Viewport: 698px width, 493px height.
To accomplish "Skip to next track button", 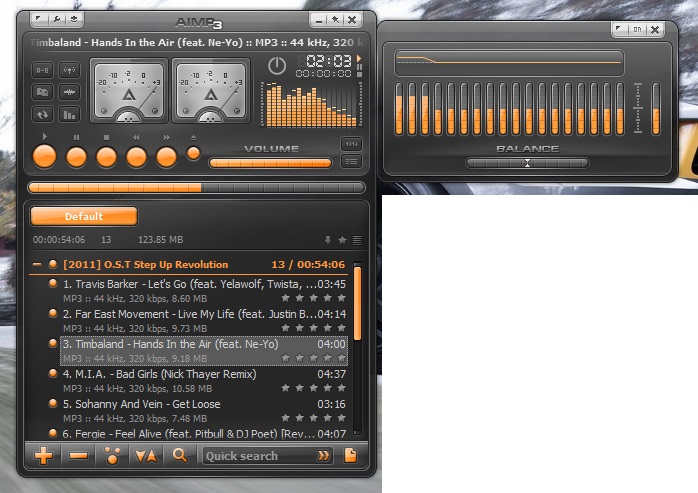I will (166, 157).
